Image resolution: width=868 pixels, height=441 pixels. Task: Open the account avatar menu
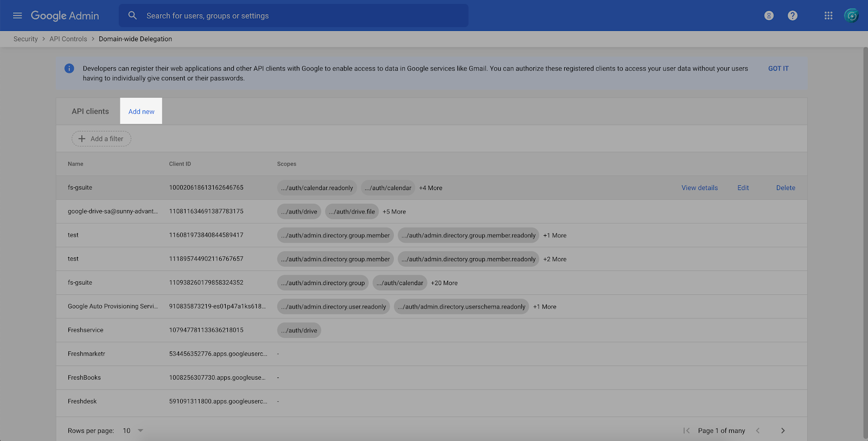click(x=852, y=16)
